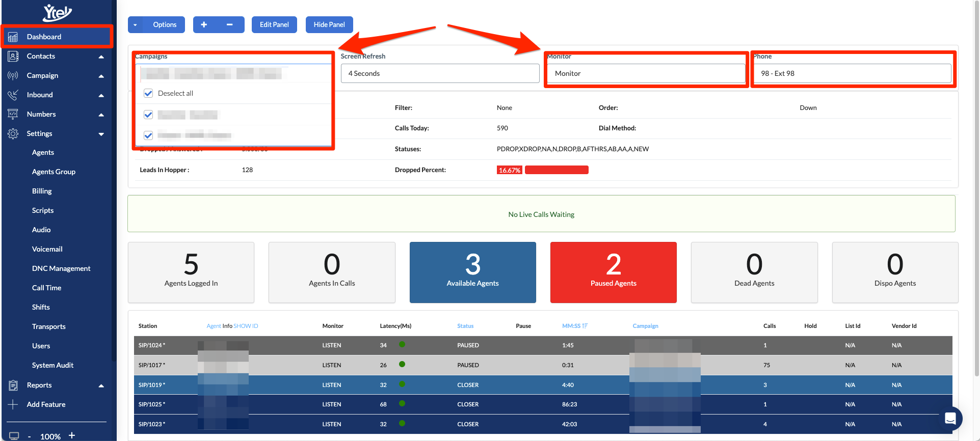Click the Numbers icon in sidebar
The image size is (980, 441).
click(x=13, y=114)
